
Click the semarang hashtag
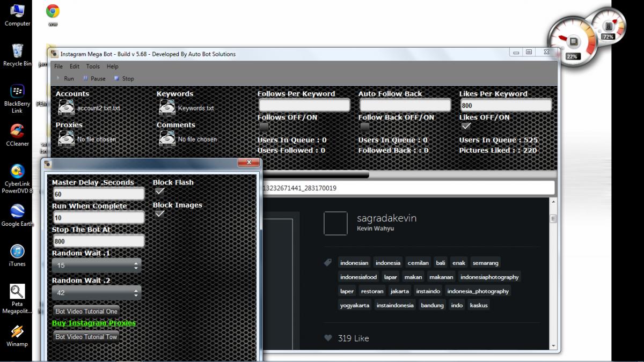pos(486,263)
